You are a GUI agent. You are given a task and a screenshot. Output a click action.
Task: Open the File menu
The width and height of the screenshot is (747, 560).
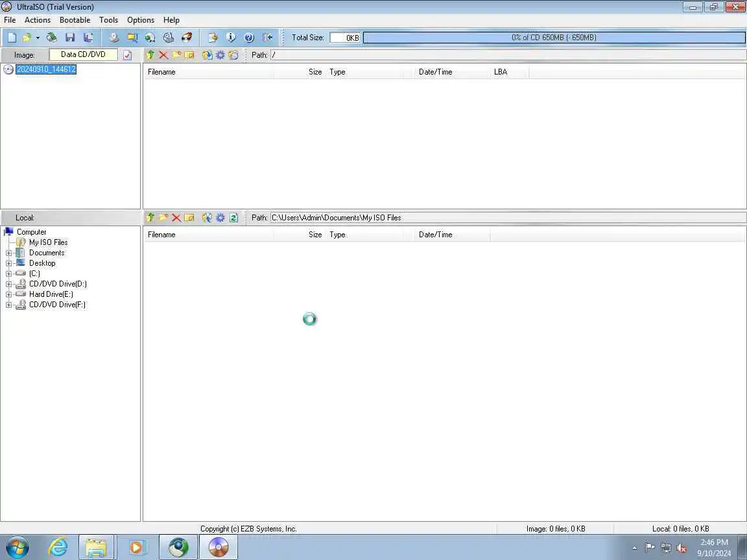[x=10, y=20]
